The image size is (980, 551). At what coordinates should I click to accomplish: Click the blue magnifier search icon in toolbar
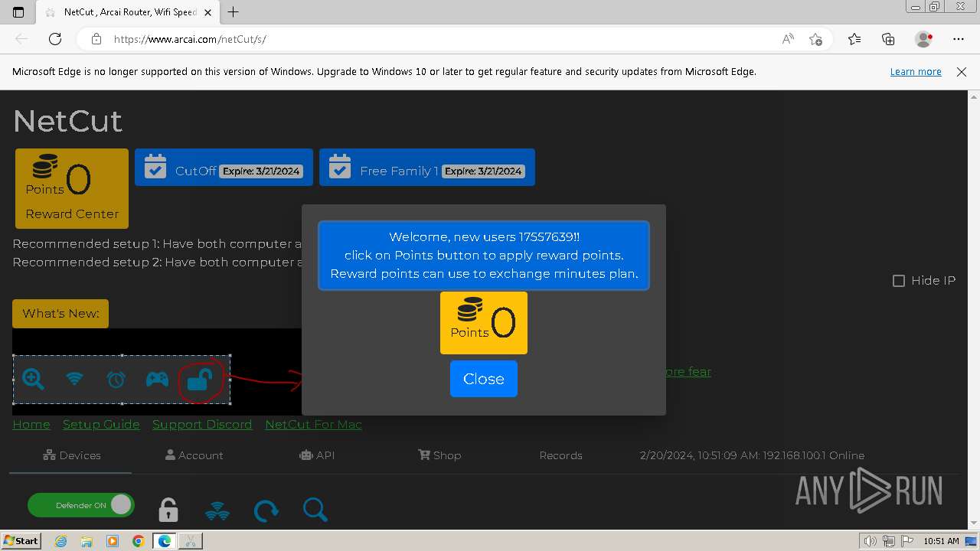(315, 510)
